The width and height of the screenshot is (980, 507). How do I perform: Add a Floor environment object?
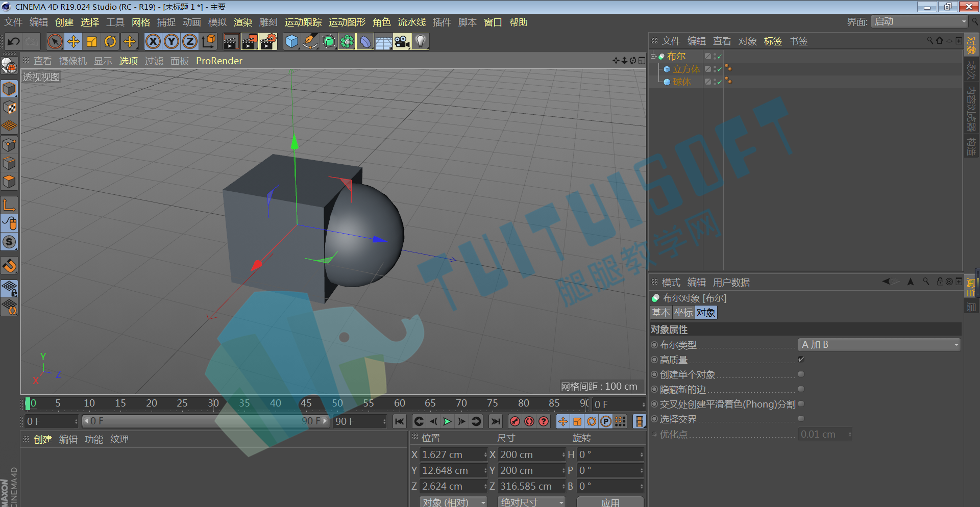tap(383, 41)
